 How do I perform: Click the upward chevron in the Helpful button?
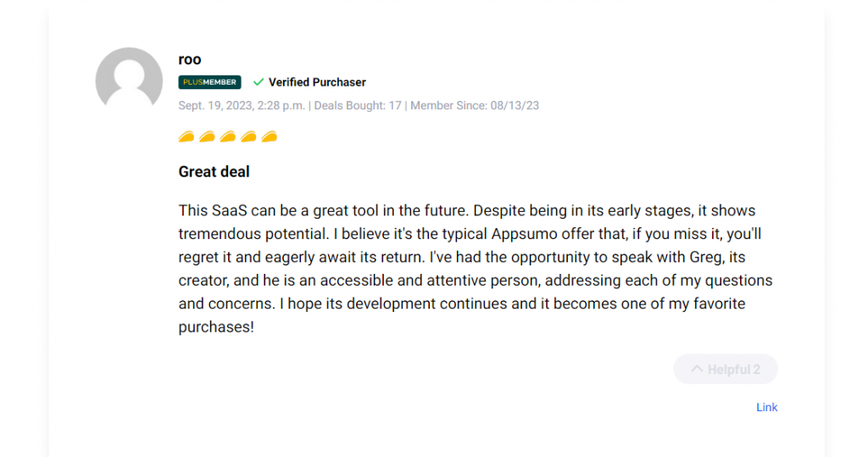[697, 369]
